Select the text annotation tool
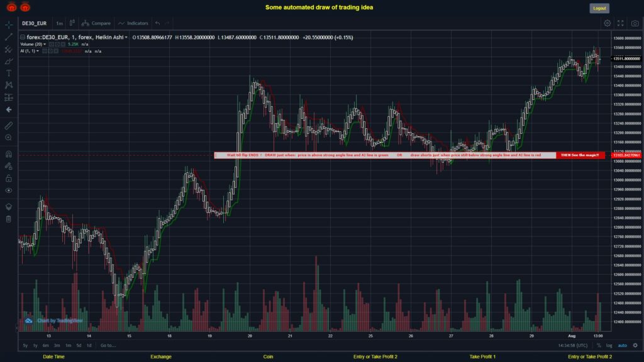 [9, 73]
